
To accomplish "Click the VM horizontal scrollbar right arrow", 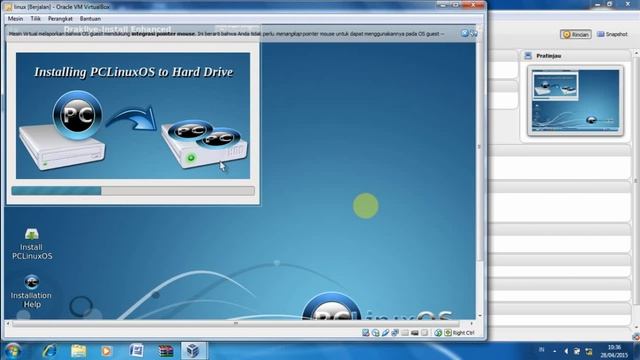I will [472, 323].
